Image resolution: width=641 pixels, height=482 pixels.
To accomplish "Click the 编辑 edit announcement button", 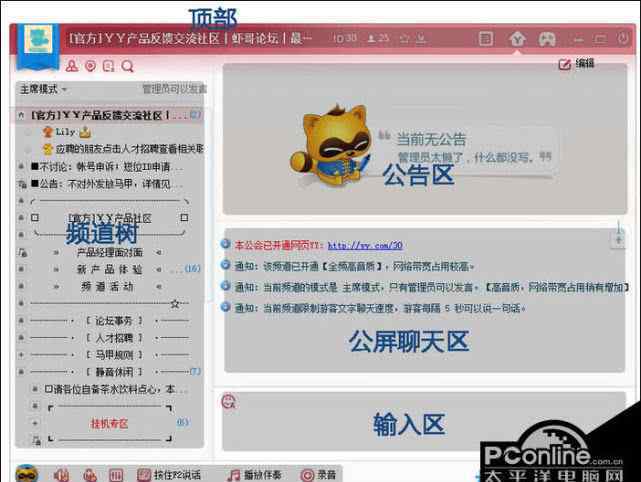I will (x=576, y=64).
